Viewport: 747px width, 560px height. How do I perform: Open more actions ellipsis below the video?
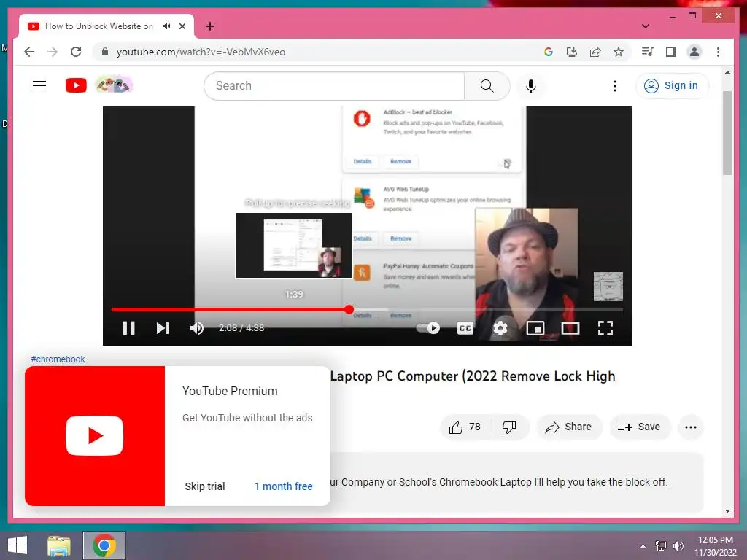(691, 427)
